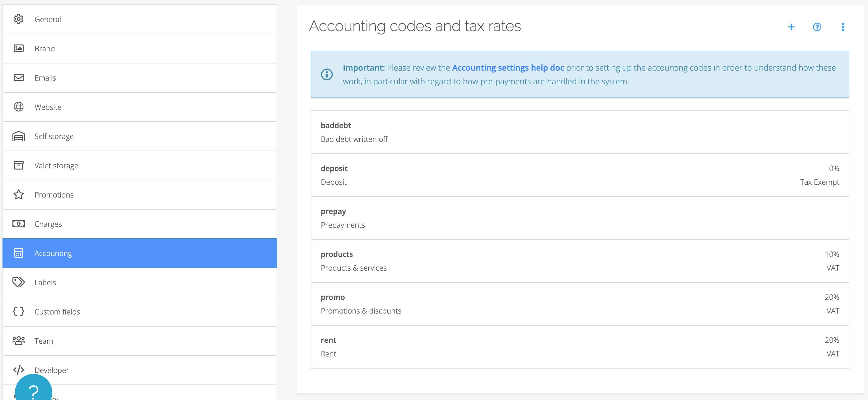Click the Self storage garage icon

pos(19,136)
